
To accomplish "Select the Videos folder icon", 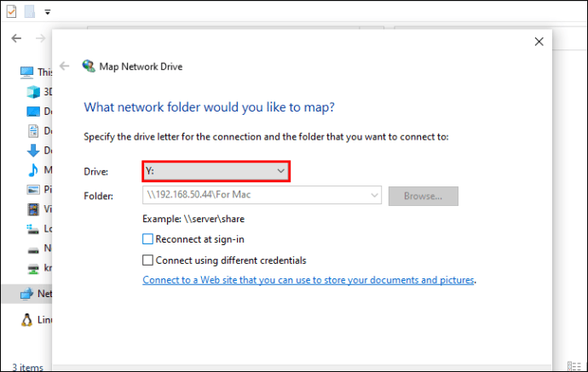I will click(x=33, y=209).
